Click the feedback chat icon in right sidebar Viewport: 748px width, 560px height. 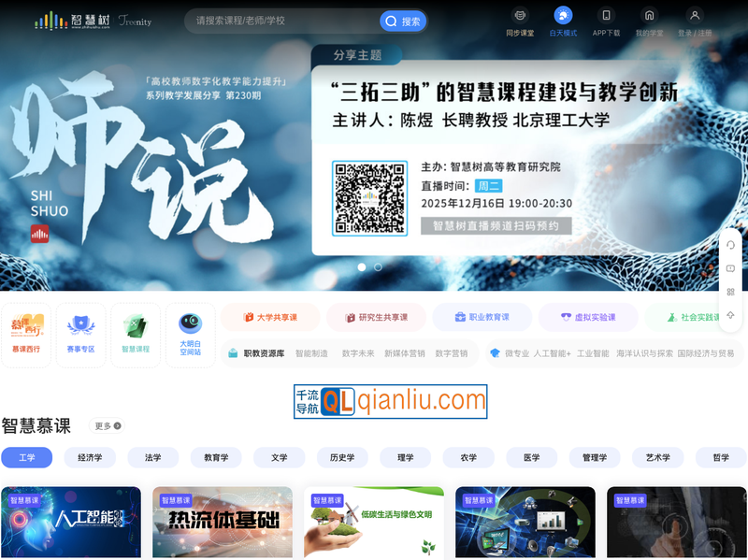pyautogui.click(x=731, y=269)
